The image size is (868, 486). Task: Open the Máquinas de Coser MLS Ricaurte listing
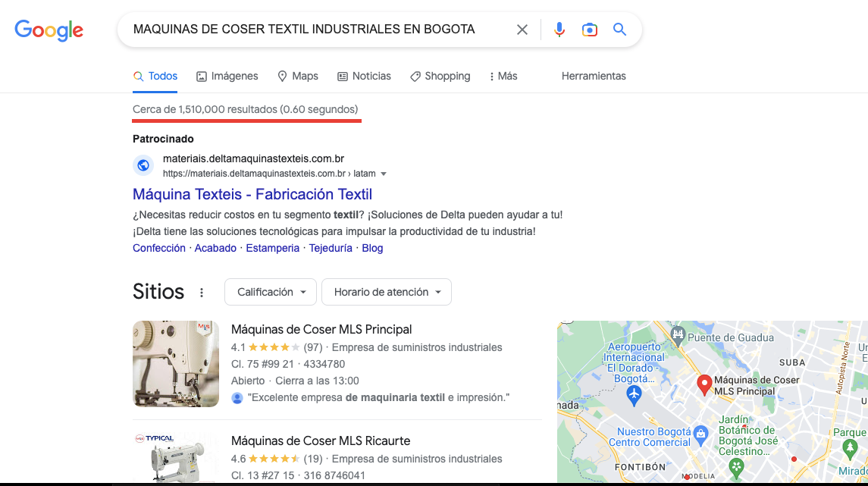click(x=321, y=441)
